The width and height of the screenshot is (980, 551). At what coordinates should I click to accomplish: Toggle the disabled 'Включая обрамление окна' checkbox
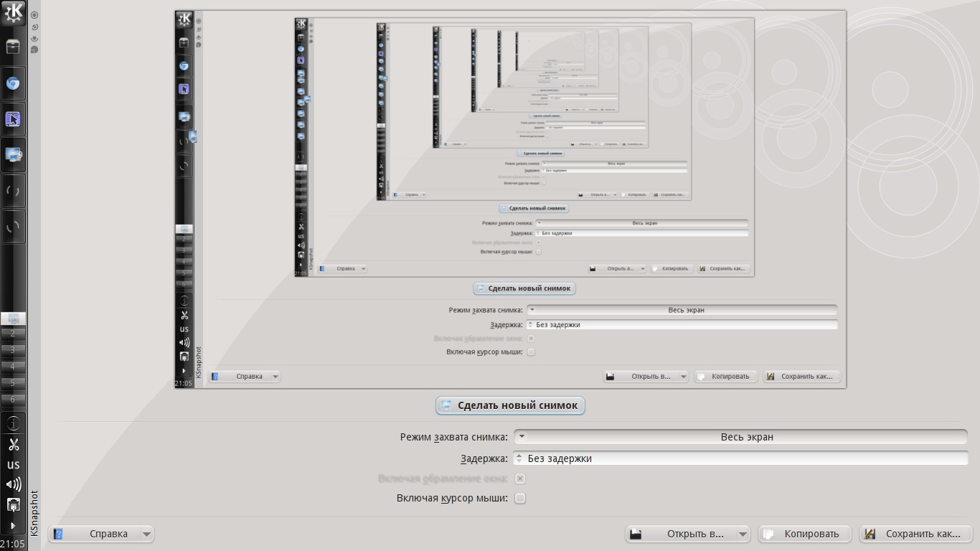(520, 479)
